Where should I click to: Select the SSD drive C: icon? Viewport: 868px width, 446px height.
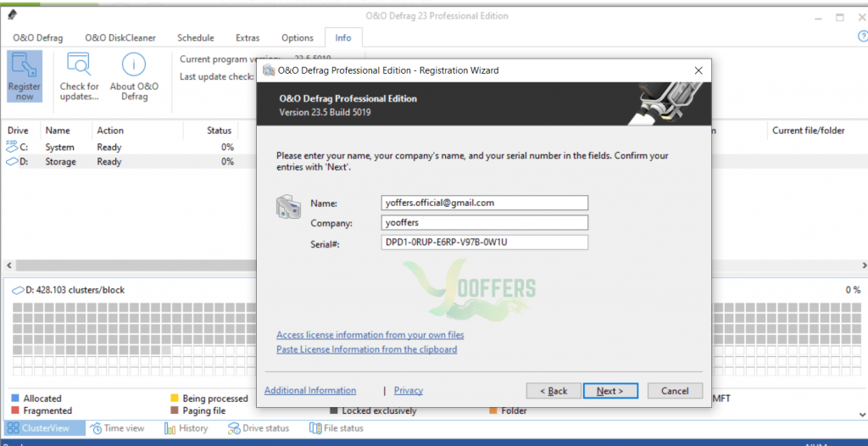(x=12, y=147)
